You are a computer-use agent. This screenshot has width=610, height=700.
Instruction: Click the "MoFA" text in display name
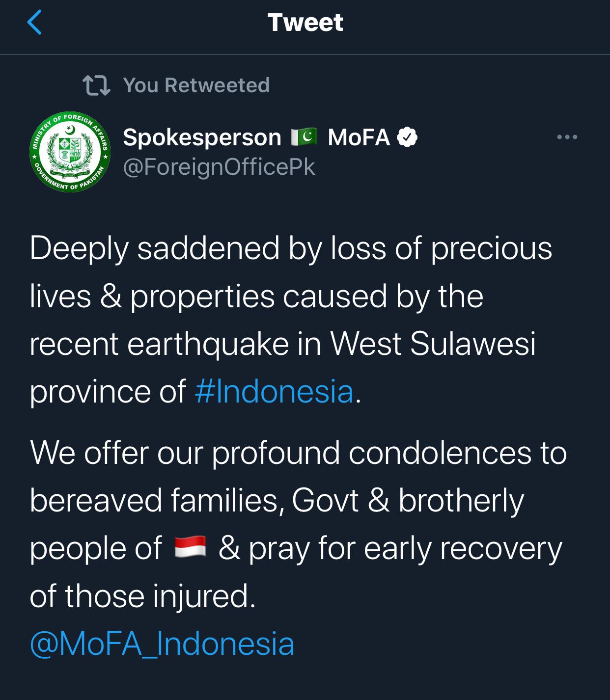coord(359,137)
